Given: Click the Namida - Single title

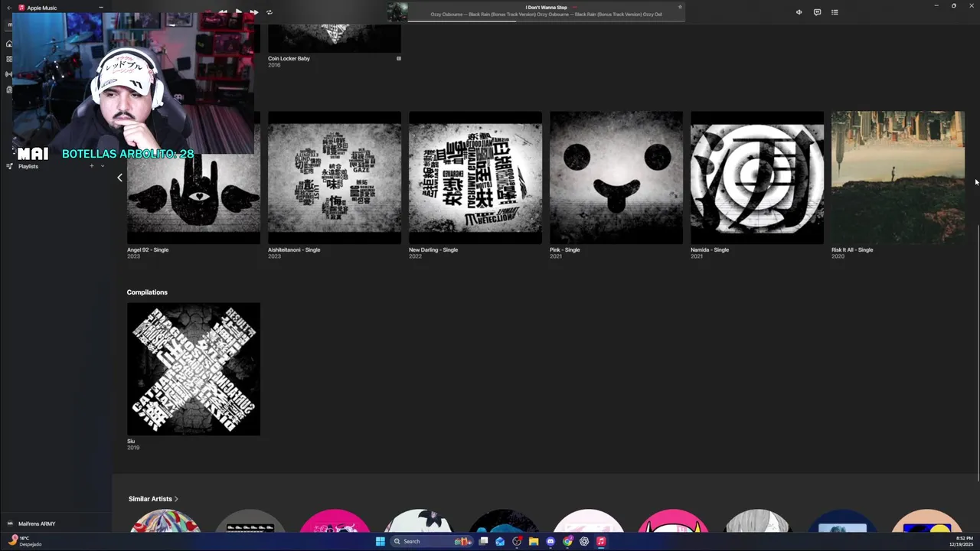Looking at the screenshot, I should pos(710,249).
